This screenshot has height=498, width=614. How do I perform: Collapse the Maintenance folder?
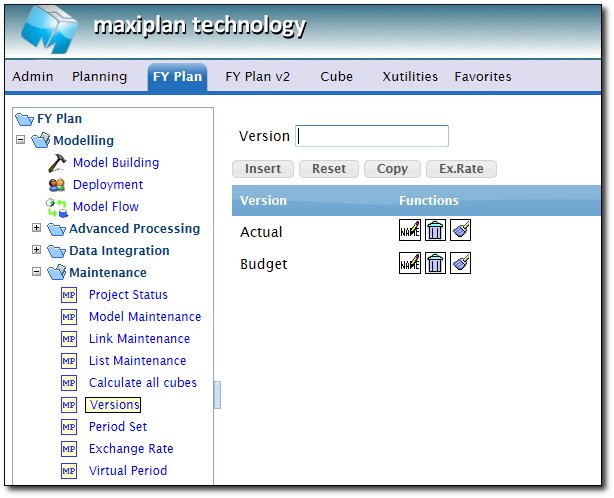point(37,272)
